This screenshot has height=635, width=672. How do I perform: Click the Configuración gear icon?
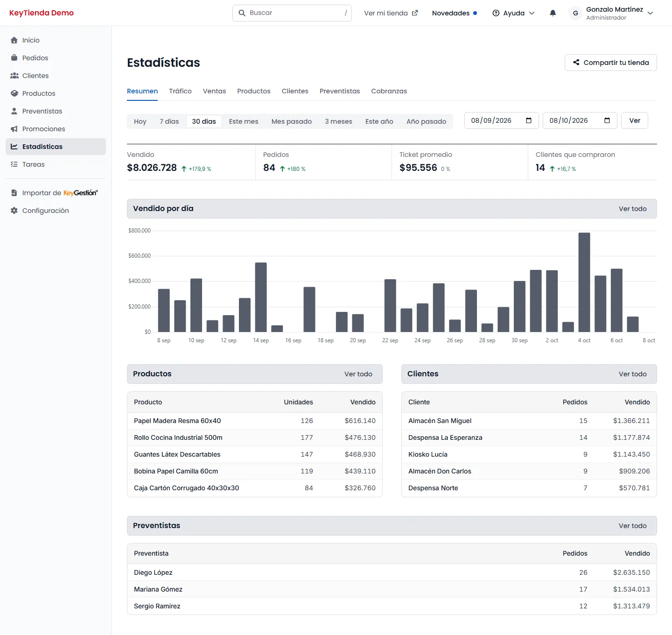pyautogui.click(x=14, y=211)
